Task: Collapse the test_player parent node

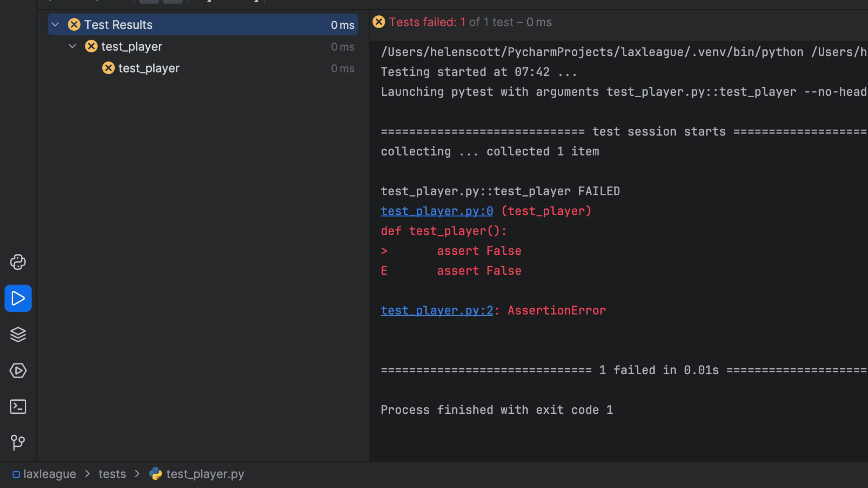Action: [x=72, y=47]
